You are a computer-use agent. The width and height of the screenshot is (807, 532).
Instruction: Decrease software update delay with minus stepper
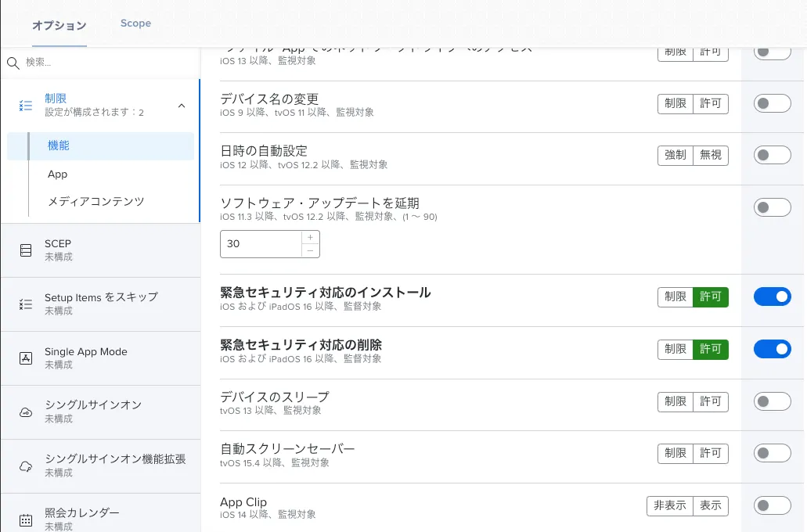[x=310, y=251]
